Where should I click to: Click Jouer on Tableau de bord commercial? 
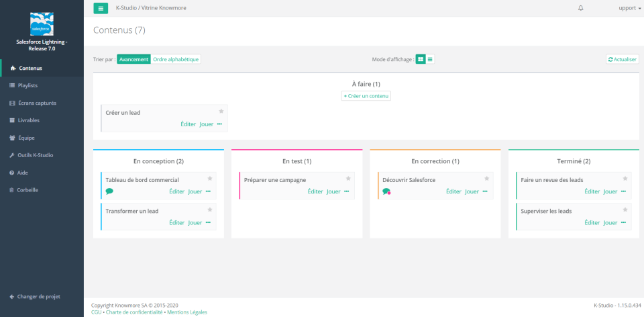coord(195,191)
